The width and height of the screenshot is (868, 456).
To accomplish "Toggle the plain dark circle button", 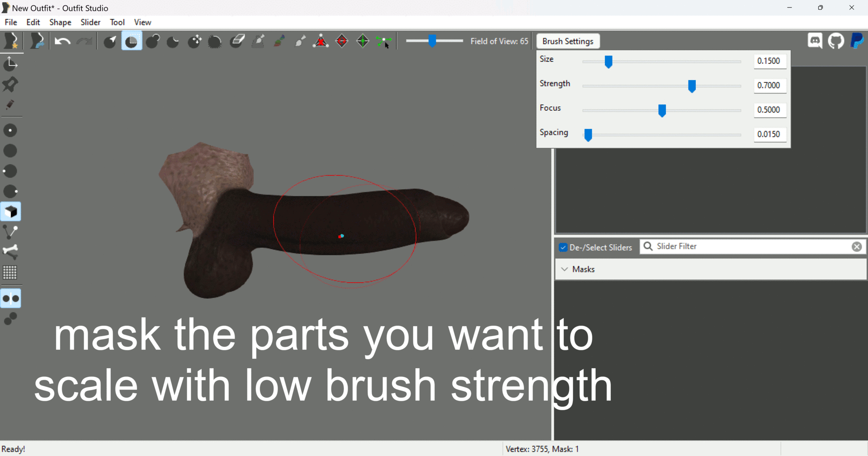I will pos(10,151).
